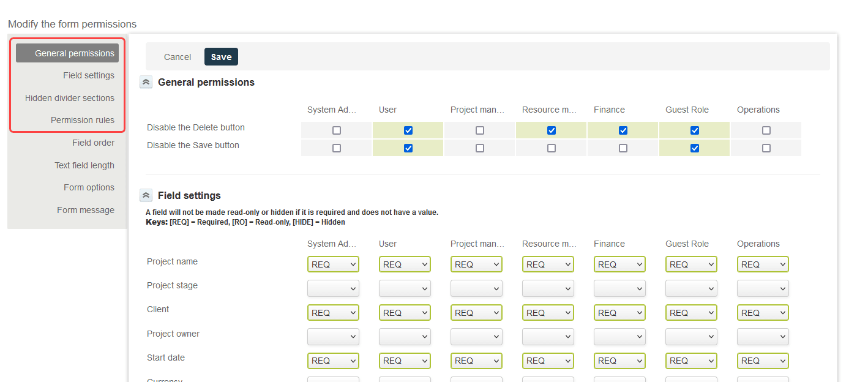Open Project stage dropdown for System Admin
The image size is (868, 382).
click(x=333, y=288)
